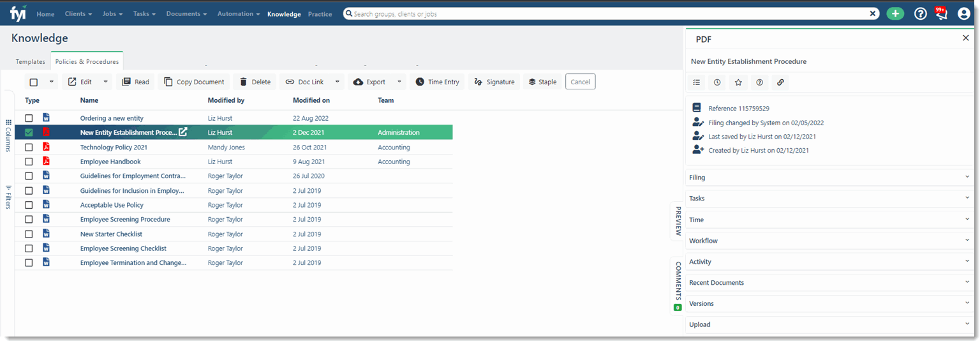
Task: Toggle the select-all checkbox in toolbar
Action: click(34, 82)
